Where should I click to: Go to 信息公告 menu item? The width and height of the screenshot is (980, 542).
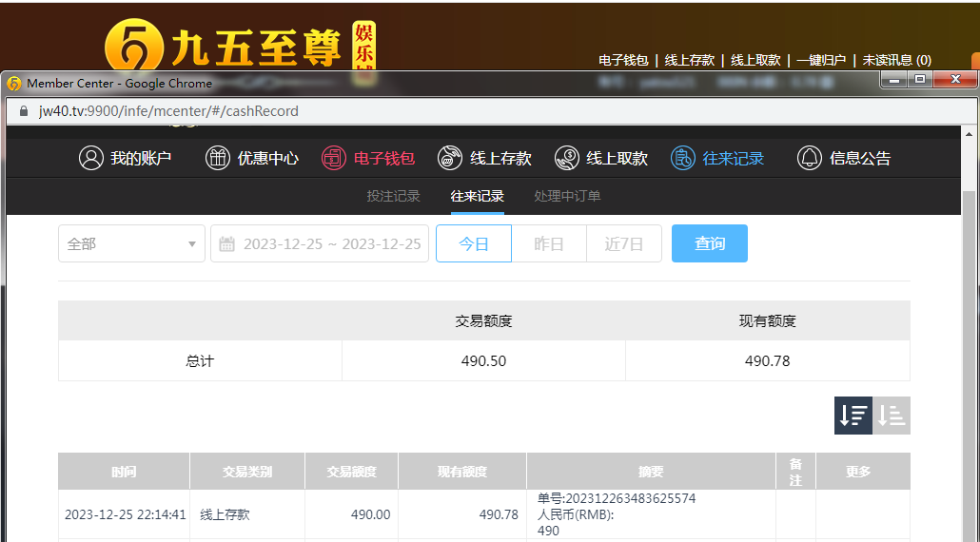coord(859,158)
